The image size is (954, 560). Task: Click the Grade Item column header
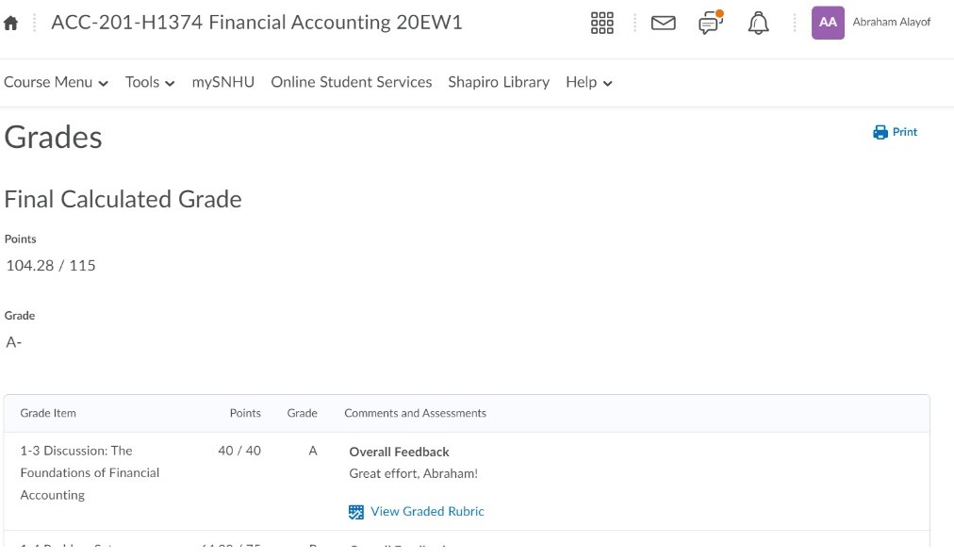(48, 413)
